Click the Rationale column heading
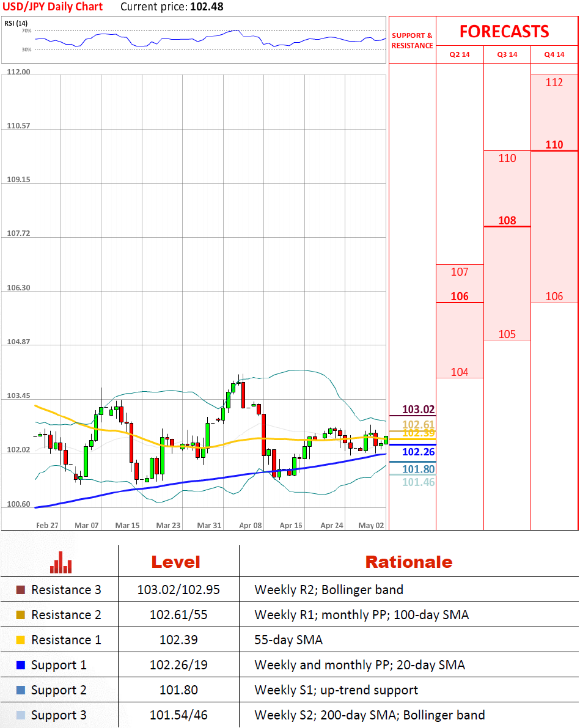This screenshot has height=728, width=580. point(409,562)
